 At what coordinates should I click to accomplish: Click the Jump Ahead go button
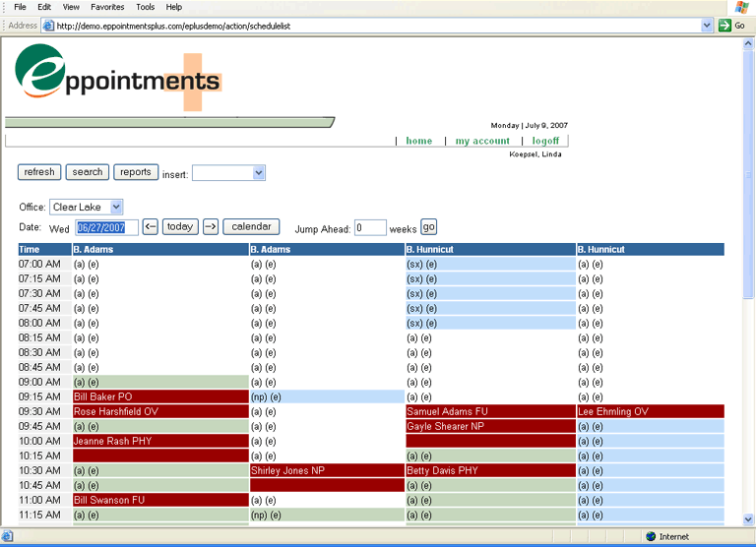(428, 227)
